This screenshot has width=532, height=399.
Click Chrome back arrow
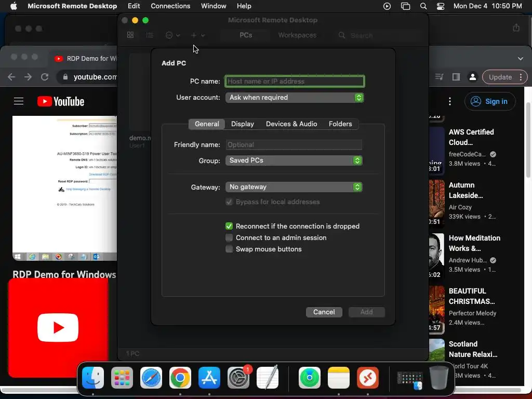(x=11, y=77)
